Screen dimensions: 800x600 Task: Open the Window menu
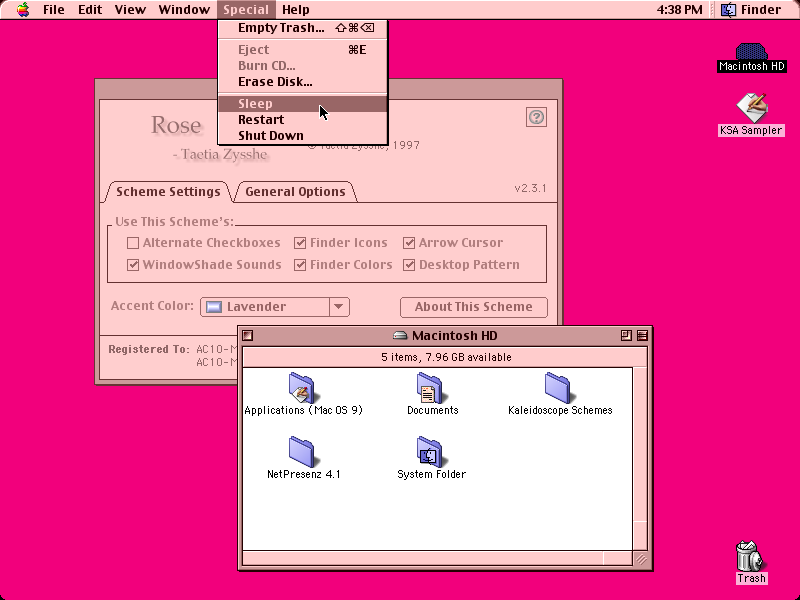pos(184,10)
